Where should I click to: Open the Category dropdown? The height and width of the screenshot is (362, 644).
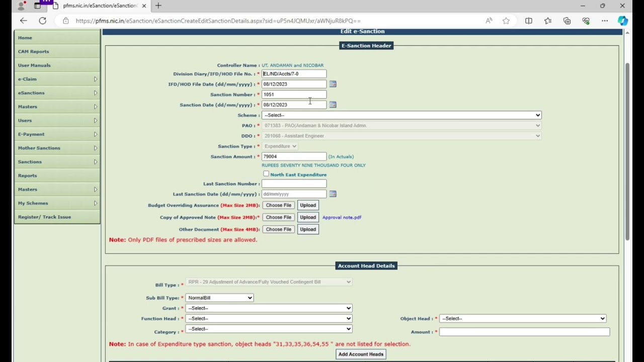(269, 329)
